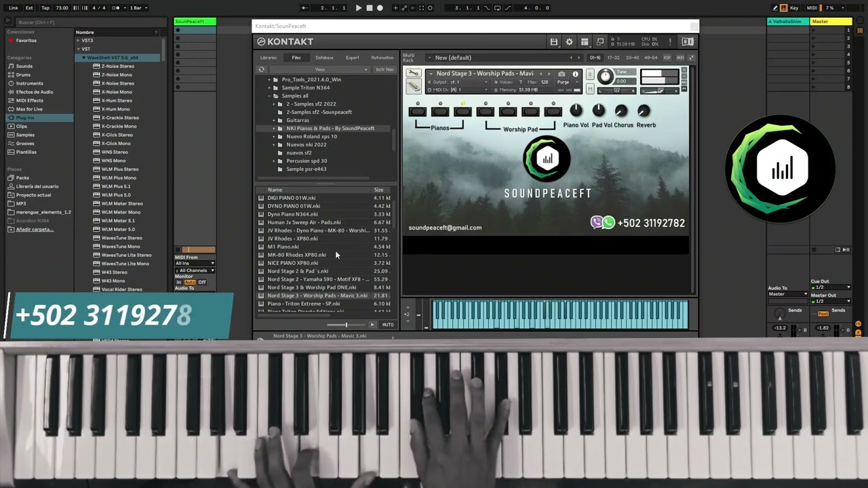Screen dimensions: 868x488
Task: Click Kontakt minimized view icon
Action: pos(600,42)
